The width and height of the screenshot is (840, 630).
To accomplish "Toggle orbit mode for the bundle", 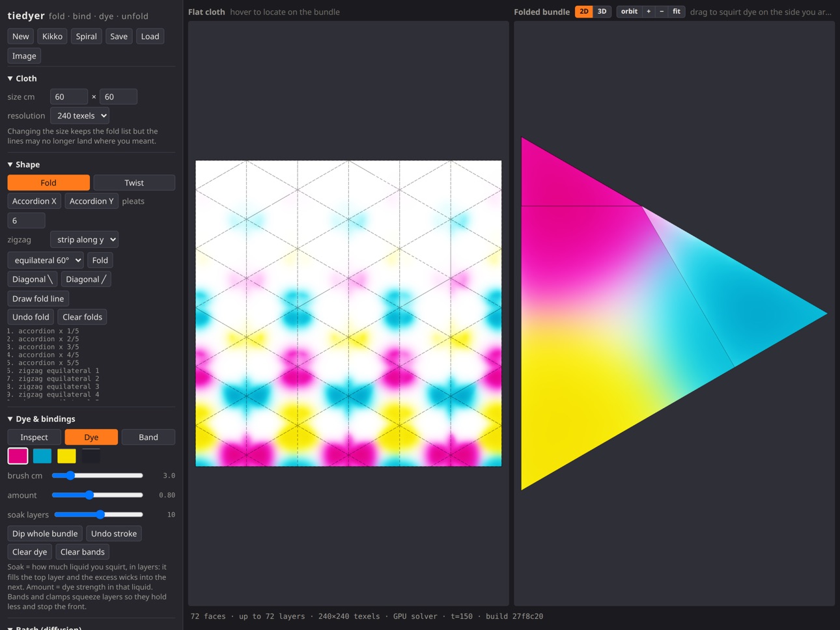I will click(629, 12).
